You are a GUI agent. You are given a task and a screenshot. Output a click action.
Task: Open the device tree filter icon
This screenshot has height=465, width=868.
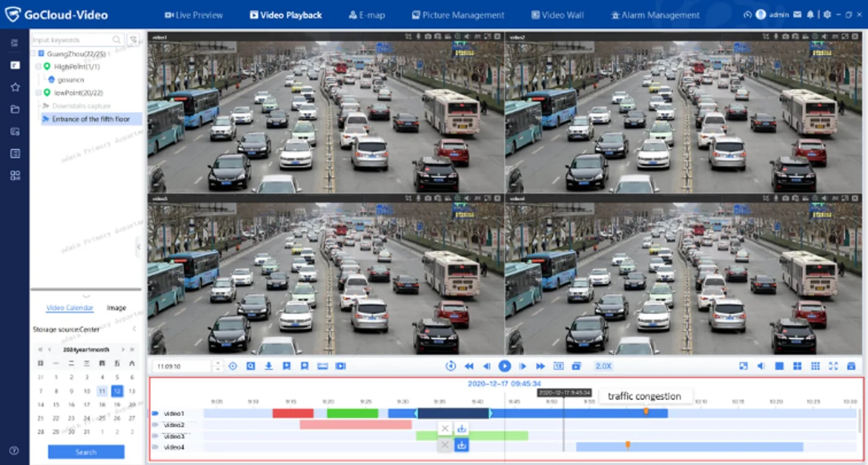point(133,40)
